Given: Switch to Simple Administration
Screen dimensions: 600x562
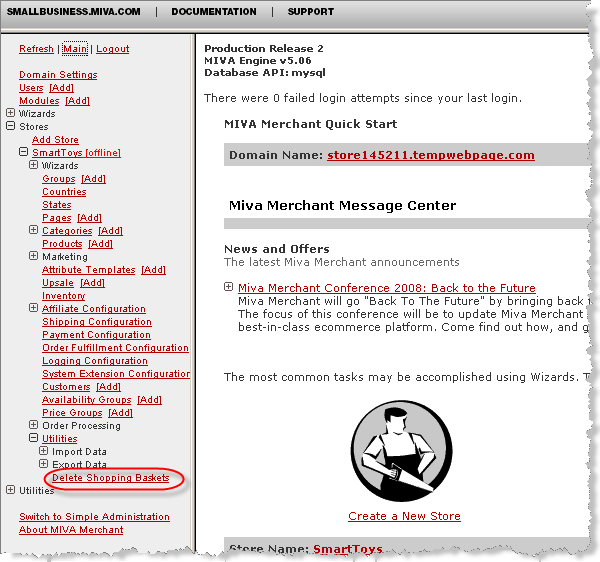Looking at the screenshot, I should coord(94,517).
